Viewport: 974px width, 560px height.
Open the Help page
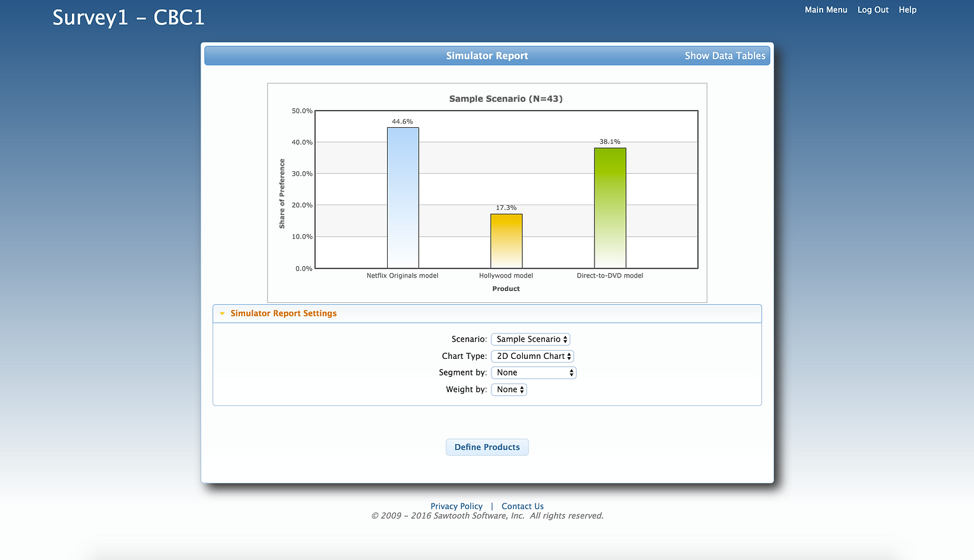(907, 10)
